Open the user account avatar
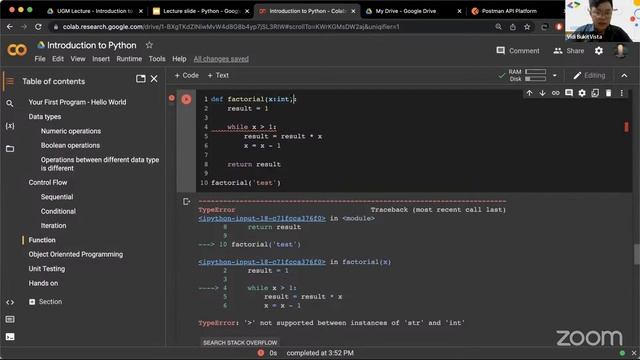 (x=620, y=51)
